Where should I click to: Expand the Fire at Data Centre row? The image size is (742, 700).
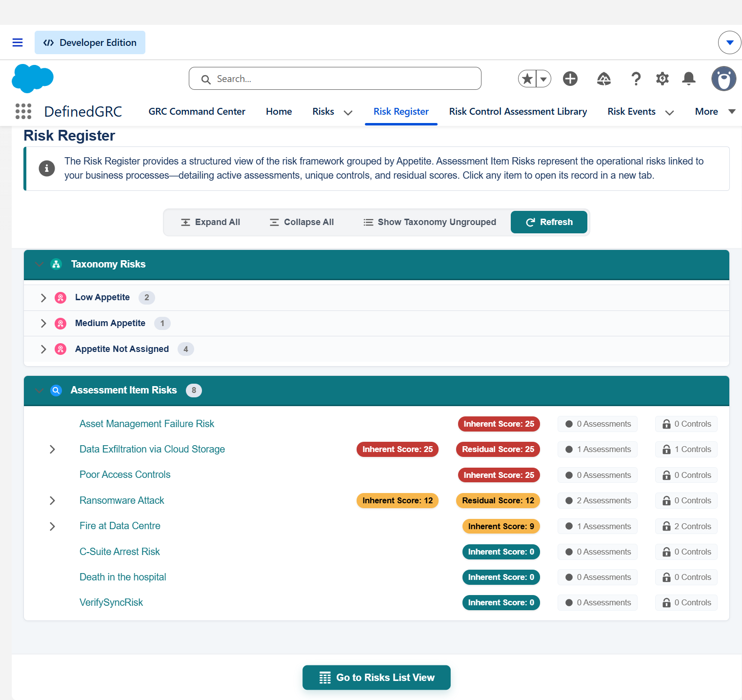point(52,526)
